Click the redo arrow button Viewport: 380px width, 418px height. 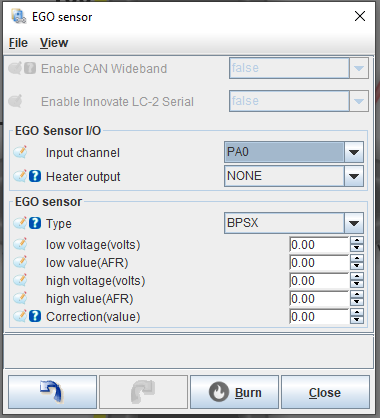coord(143,392)
